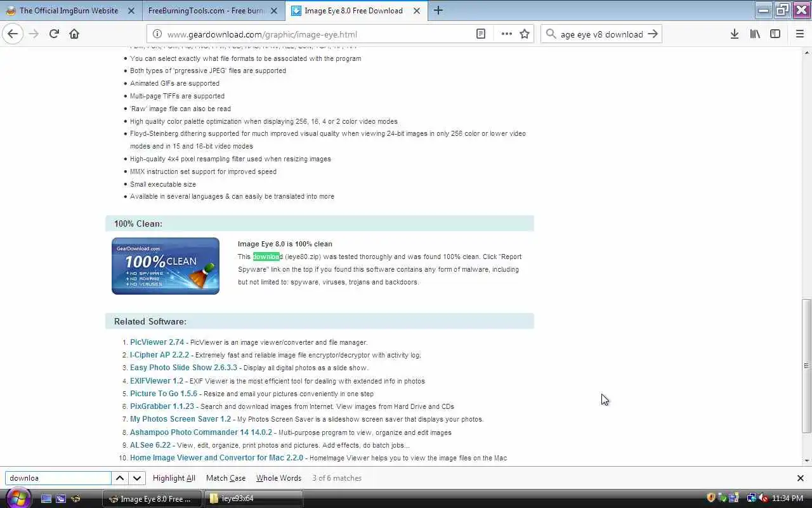Screen dimensions: 812x508
Task: Click the clock showing 11:34 PM
Action: 789,498
